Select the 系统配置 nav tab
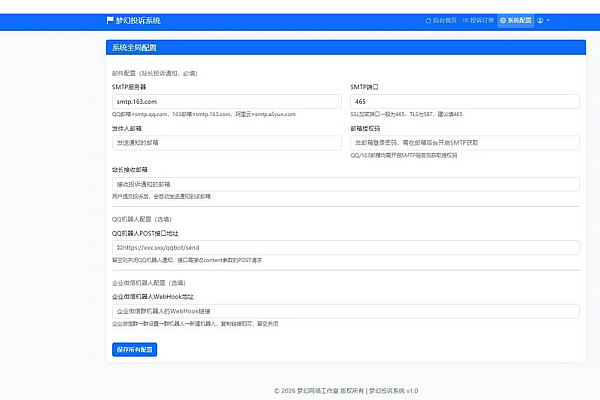The height and width of the screenshot is (400, 600). (x=515, y=20)
